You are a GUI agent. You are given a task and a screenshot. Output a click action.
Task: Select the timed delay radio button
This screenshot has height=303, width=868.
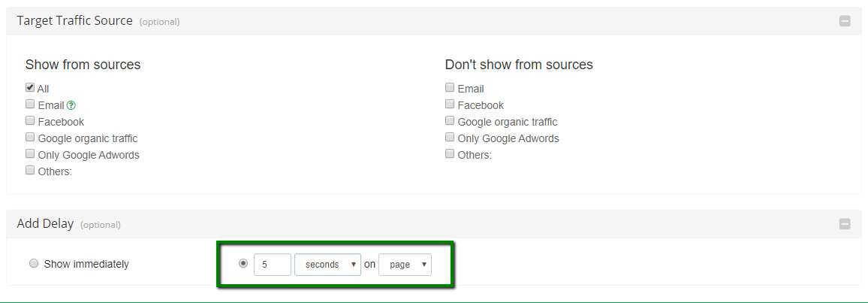point(243,264)
